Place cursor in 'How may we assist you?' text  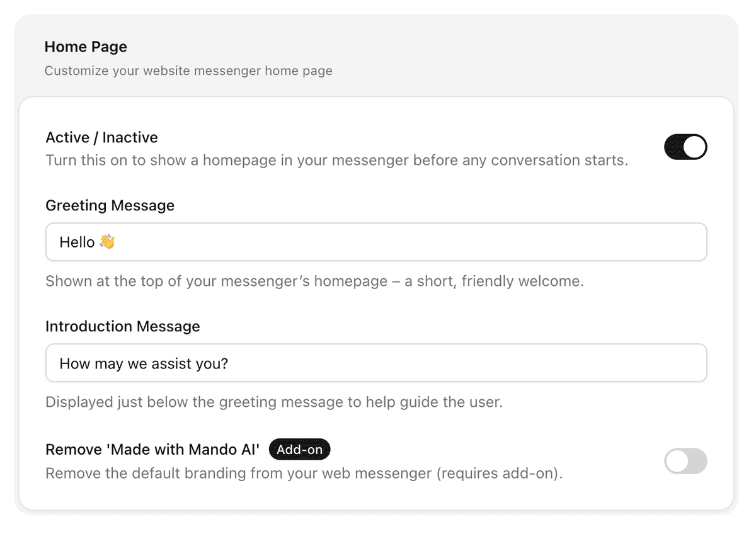[144, 363]
